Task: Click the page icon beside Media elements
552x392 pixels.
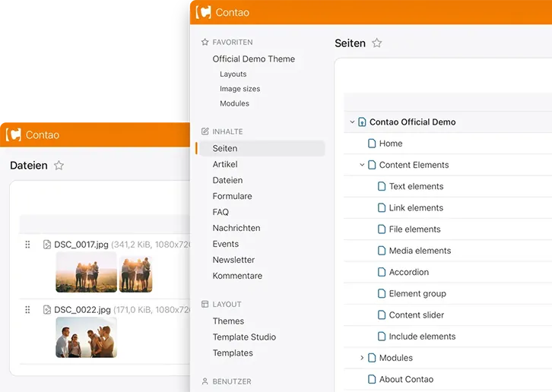Action: click(x=382, y=251)
